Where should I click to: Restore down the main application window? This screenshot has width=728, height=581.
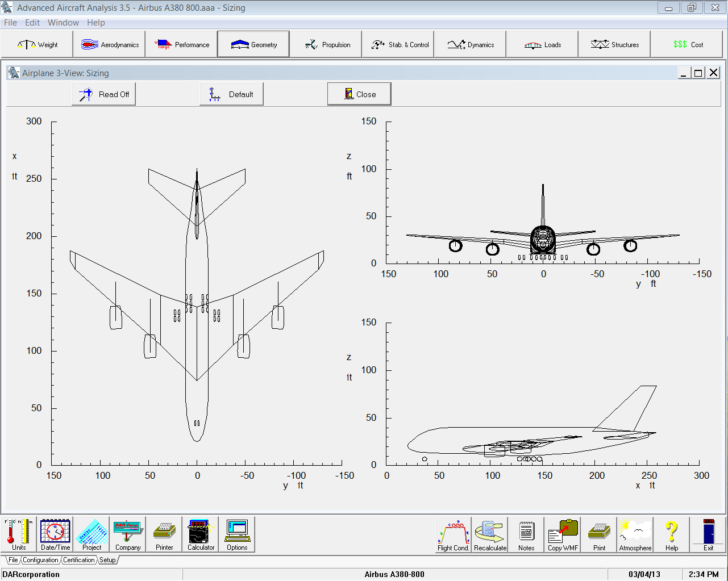point(692,8)
